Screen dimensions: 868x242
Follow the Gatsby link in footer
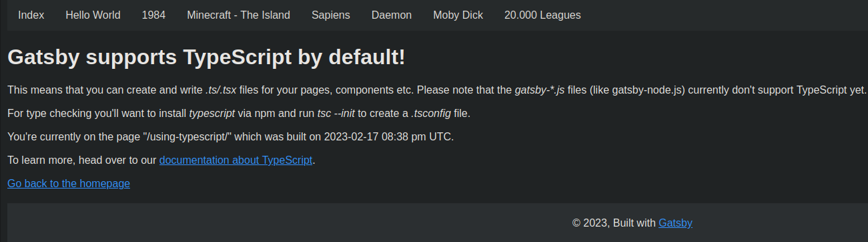coord(675,223)
